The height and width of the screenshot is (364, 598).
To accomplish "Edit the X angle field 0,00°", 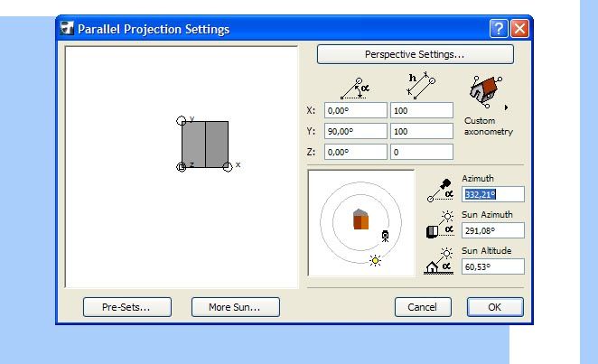I will coord(355,110).
